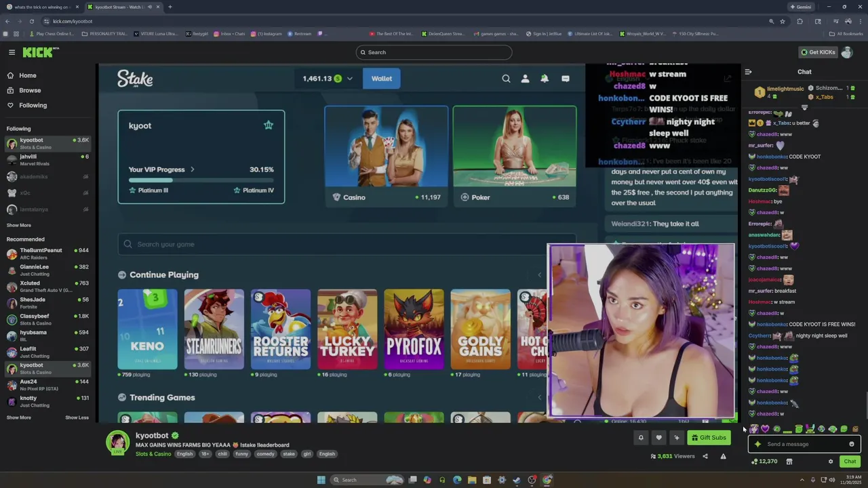Open chat settings gear
This screenshot has height=488, width=868.
tap(831, 462)
